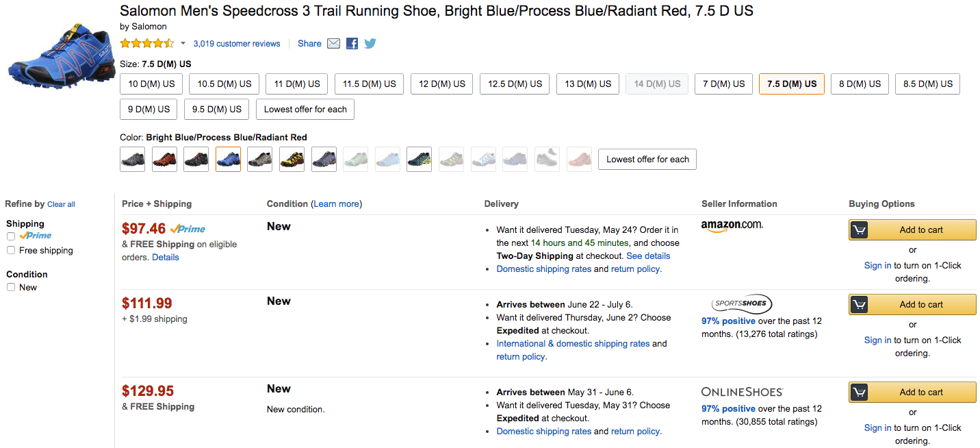Click the cart icon on the $111.99 offer
Screen dimensions: 980x448
coord(860,305)
